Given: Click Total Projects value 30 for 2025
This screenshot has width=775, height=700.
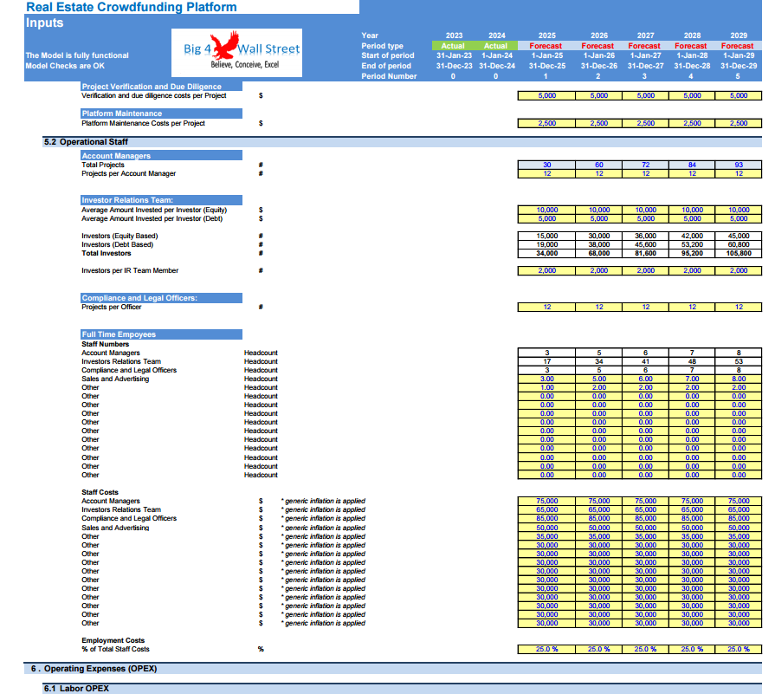Looking at the screenshot, I should click(546, 165).
